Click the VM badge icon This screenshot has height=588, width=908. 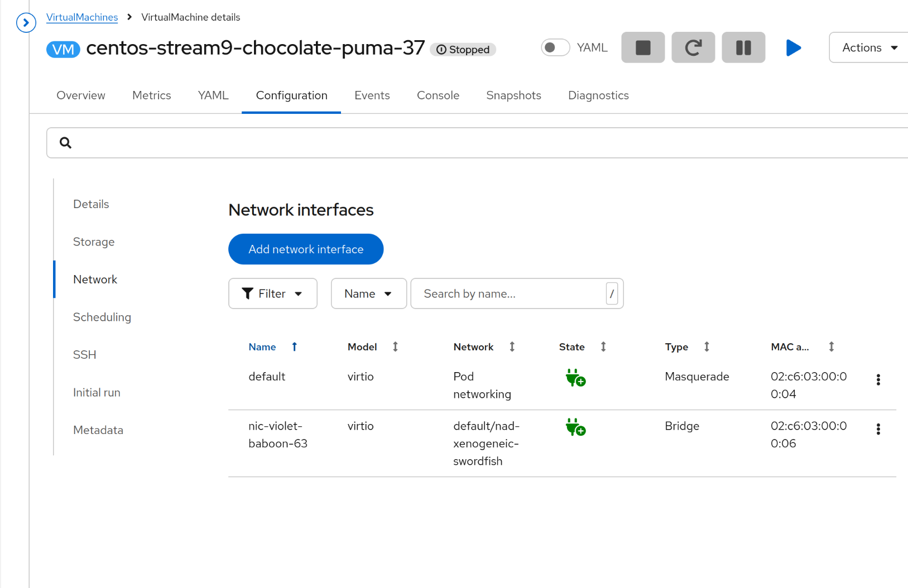[63, 49]
